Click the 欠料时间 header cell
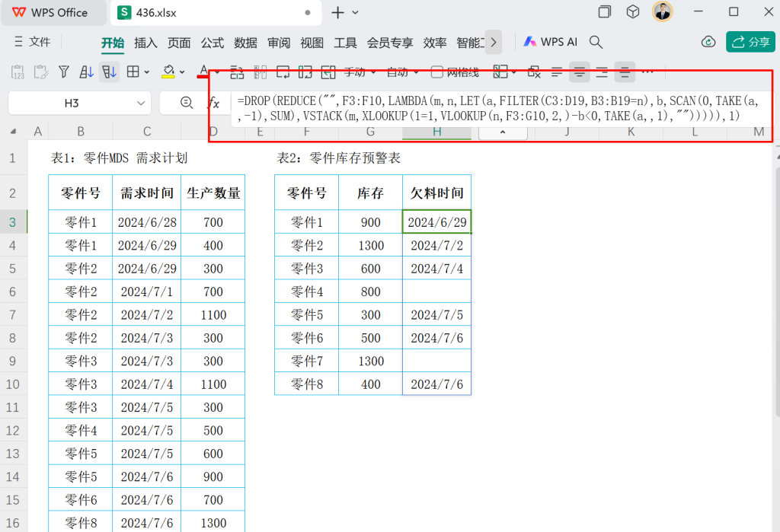Image resolution: width=780 pixels, height=532 pixels. [436, 193]
